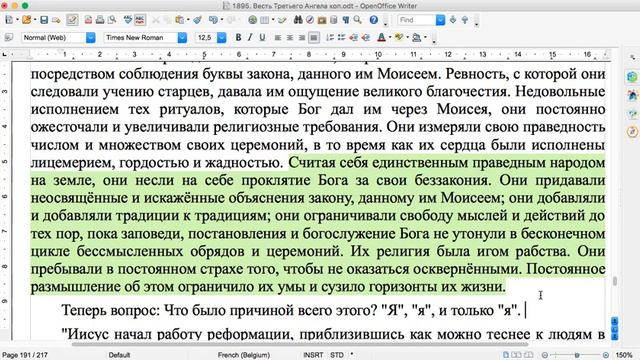Toggle the INSRT insert mode field
This screenshot has width=640, height=360.
click(313, 355)
